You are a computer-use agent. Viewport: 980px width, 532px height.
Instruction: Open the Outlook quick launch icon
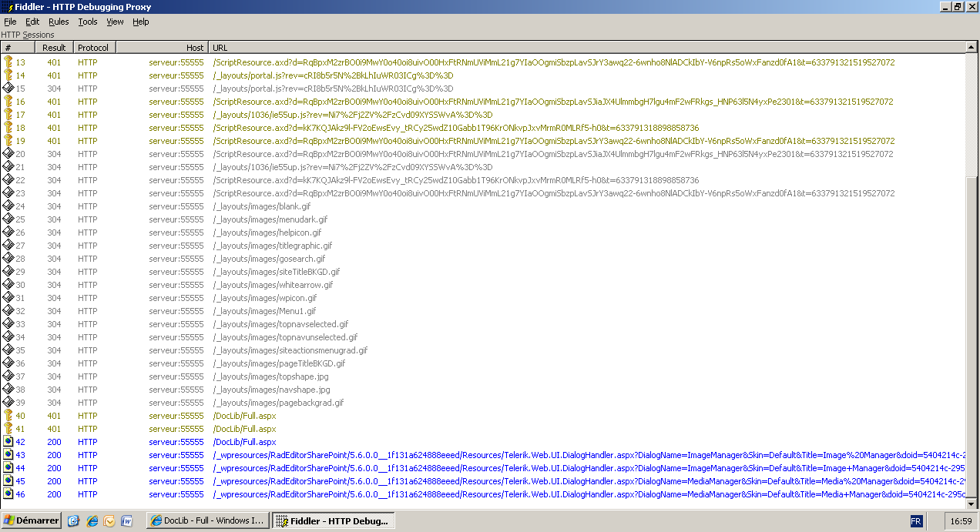(109, 521)
